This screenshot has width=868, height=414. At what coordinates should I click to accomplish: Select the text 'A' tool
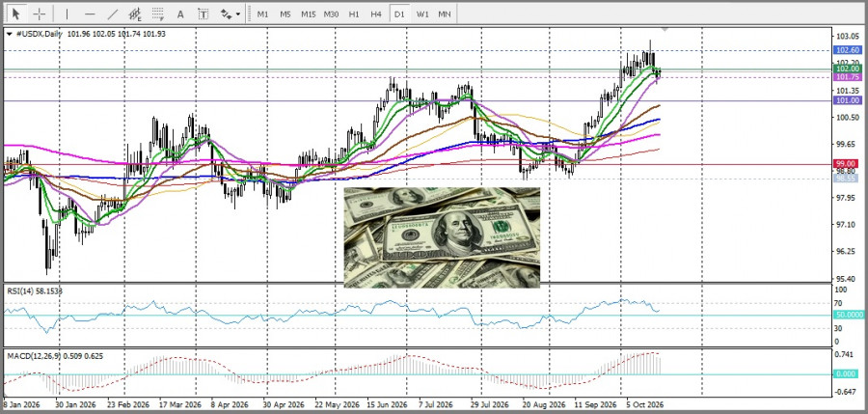coord(180,14)
